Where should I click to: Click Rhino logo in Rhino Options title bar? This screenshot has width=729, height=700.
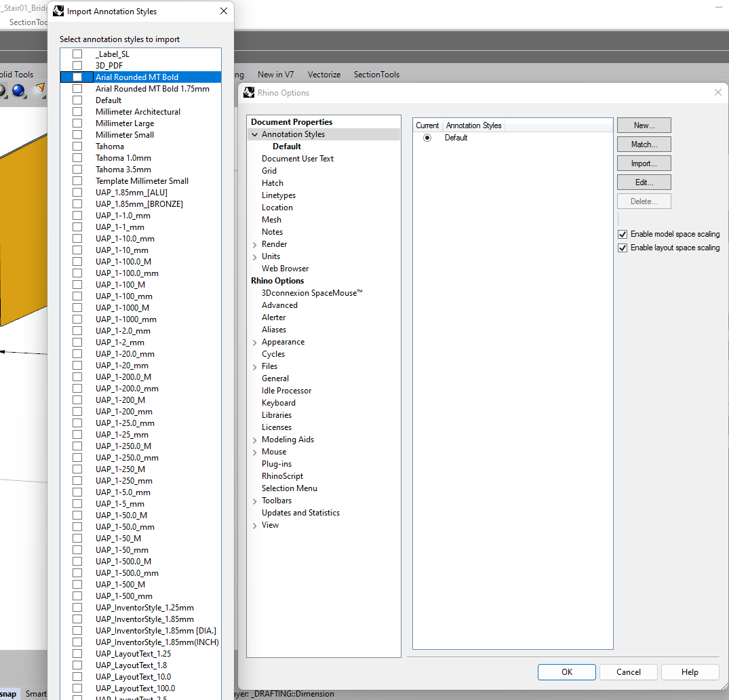coord(249,92)
